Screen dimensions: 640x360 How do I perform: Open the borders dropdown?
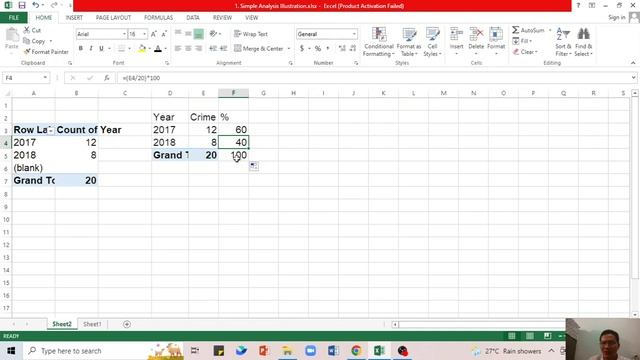(x=129, y=49)
